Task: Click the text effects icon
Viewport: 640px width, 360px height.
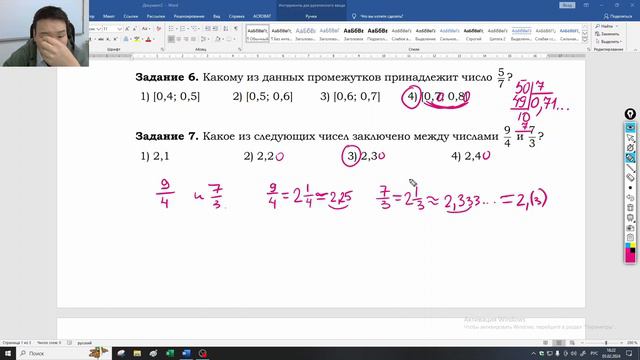Action: click(126, 39)
